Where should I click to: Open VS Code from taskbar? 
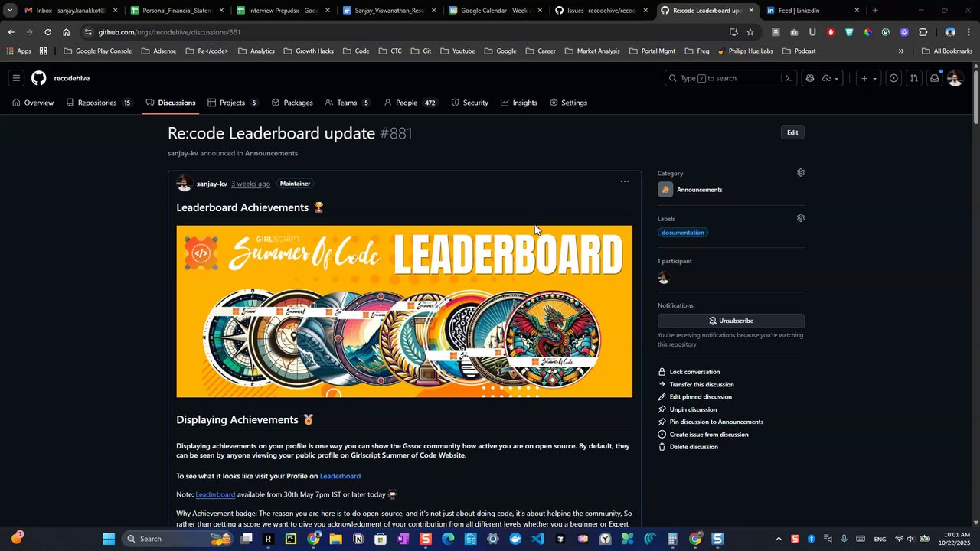pos(537,539)
